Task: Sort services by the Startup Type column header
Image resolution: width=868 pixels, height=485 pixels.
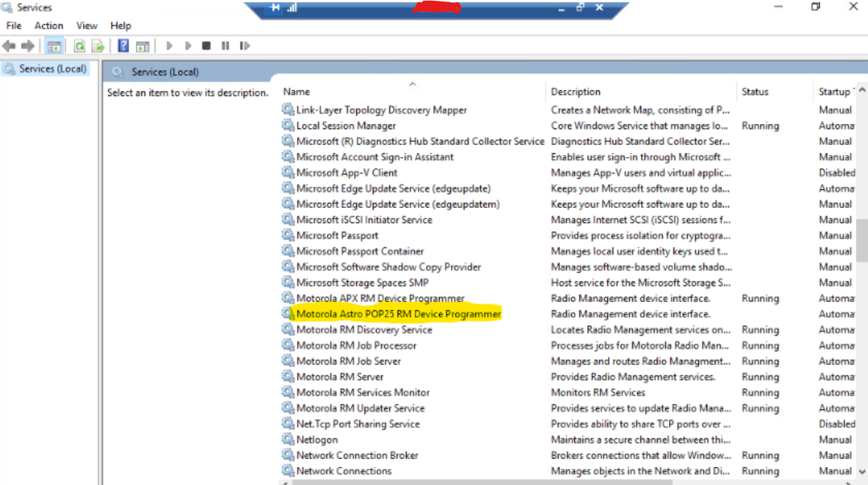Action: pos(836,92)
